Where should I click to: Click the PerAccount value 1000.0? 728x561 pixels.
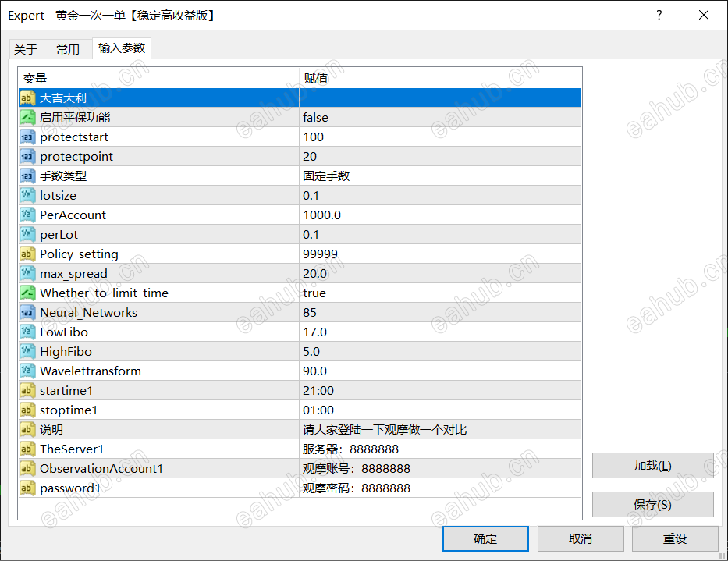(321, 215)
